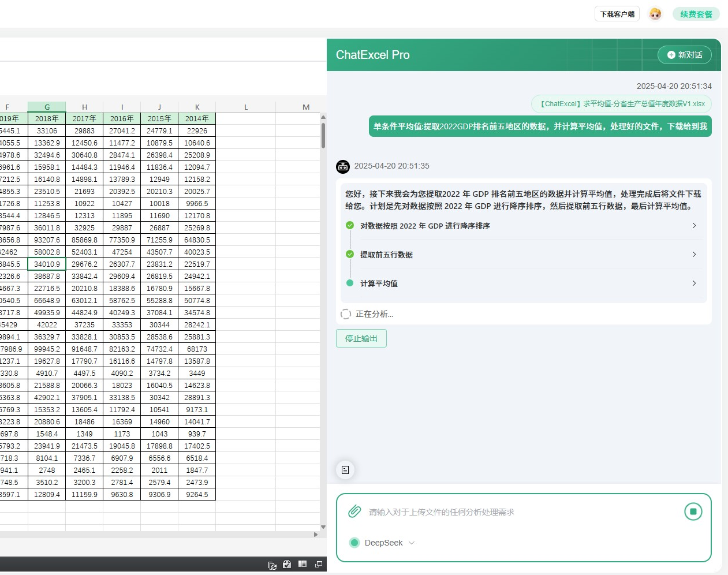Click the round stop generation icon in input box
728x575 pixels.
tap(693, 511)
